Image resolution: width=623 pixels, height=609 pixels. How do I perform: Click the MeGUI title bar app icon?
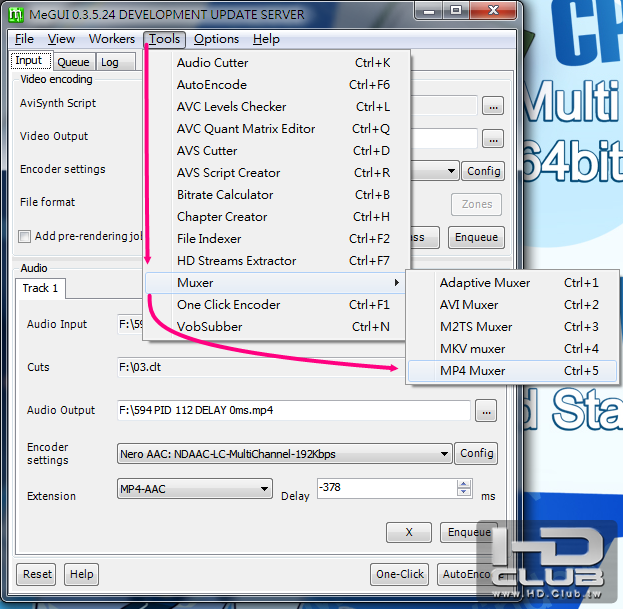coord(16,15)
